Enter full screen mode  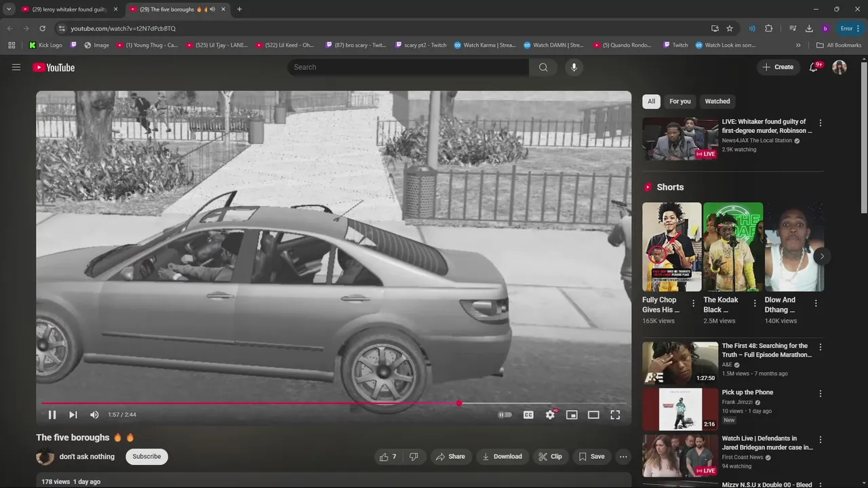click(x=615, y=415)
